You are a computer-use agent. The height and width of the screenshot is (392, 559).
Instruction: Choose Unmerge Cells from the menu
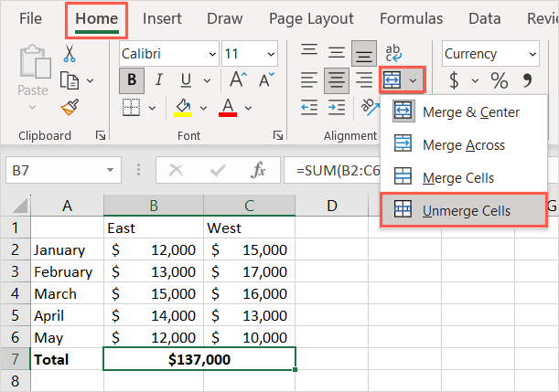click(x=466, y=210)
